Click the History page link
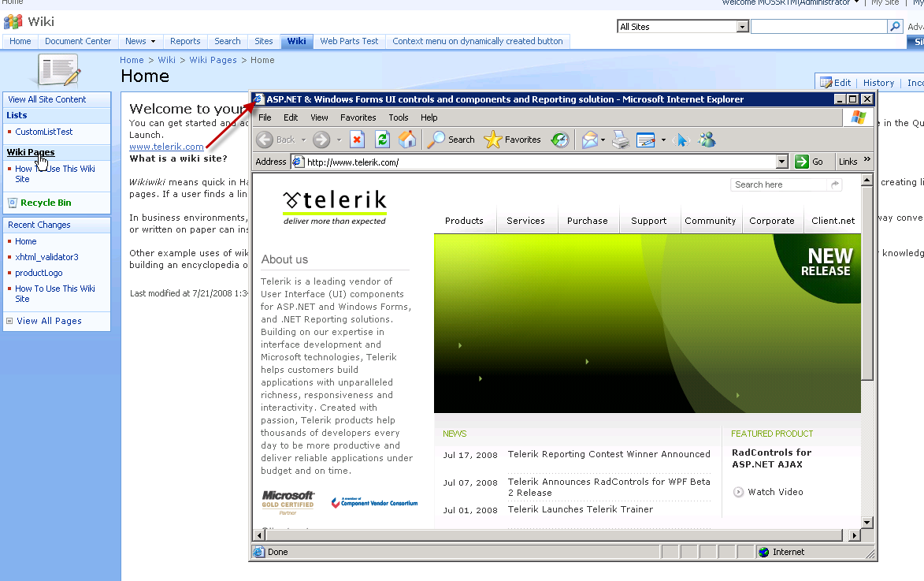The image size is (924, 581). pyautogui.click(x=878, y=83)
